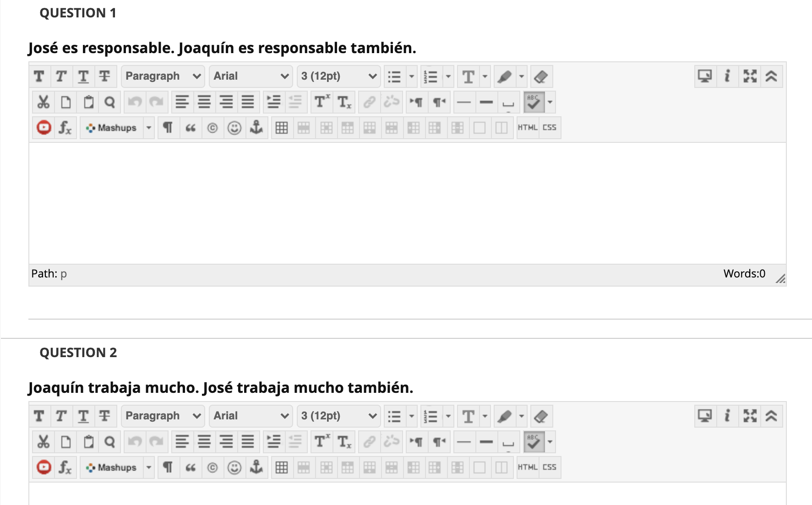Open the Arial font dropdown in Question 2
This screenshot has height=505, width=812.
251,416
